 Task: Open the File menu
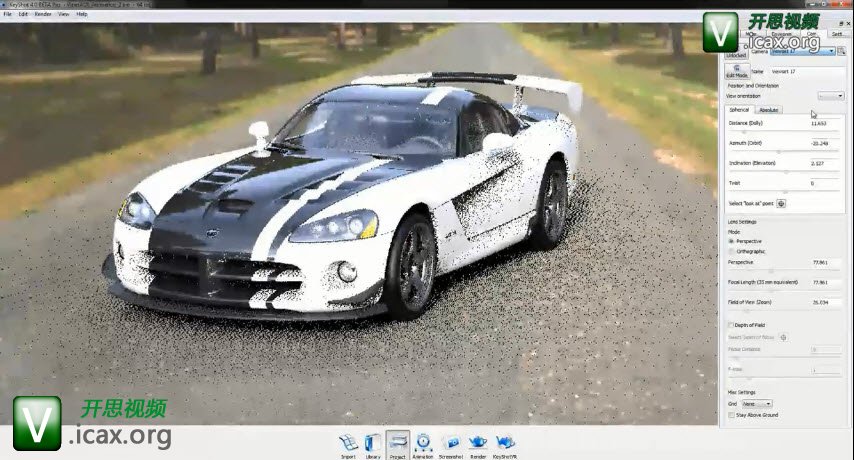coord(8,14)
